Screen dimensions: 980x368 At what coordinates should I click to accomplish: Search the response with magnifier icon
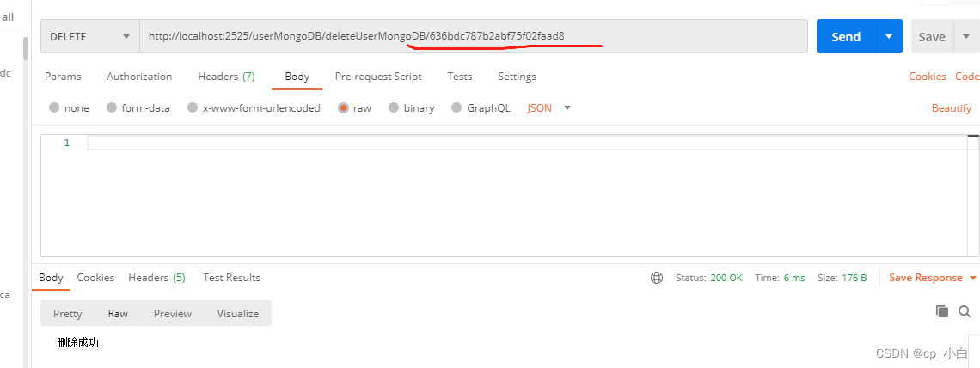[965, 311]
